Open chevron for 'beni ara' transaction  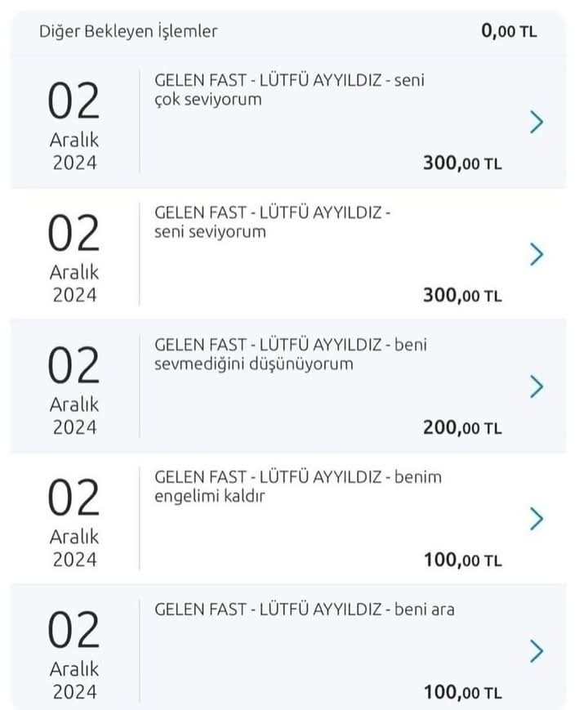(x=537, y=650)
